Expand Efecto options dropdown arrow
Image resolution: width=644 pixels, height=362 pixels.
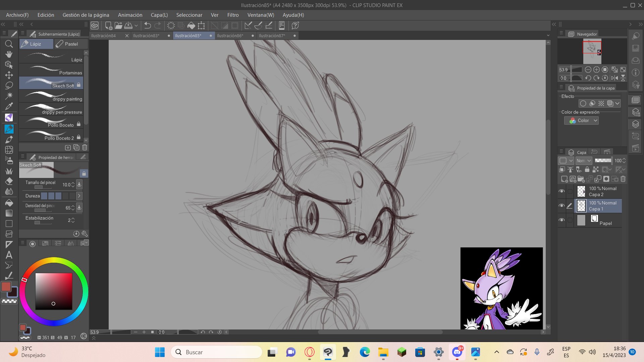tap(617, 103)
